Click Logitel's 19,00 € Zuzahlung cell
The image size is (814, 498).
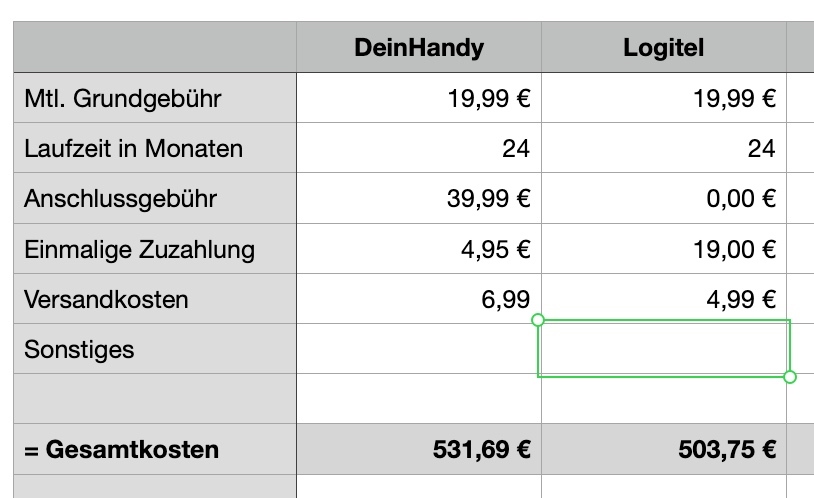pyautogui.click(x=663, y=249)
